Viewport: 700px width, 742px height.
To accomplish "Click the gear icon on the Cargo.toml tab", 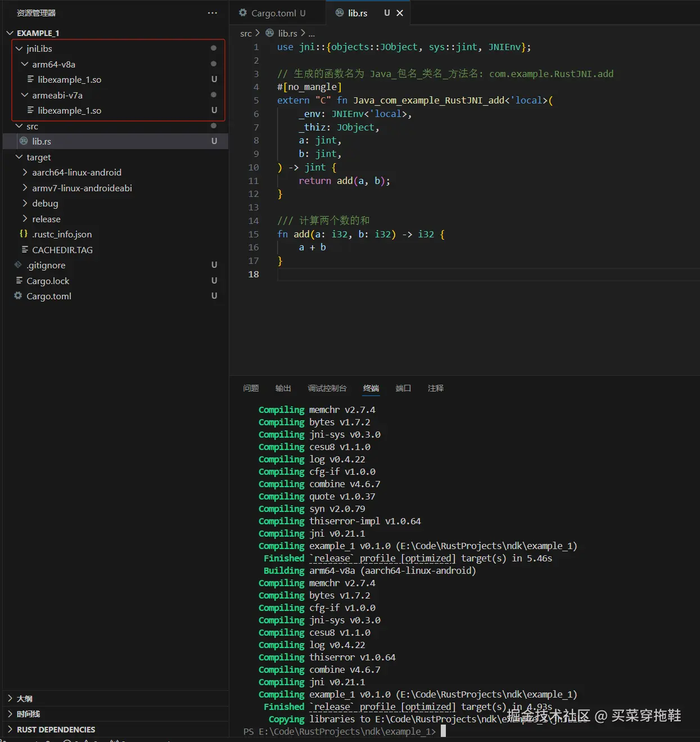I will pos(243,13).
